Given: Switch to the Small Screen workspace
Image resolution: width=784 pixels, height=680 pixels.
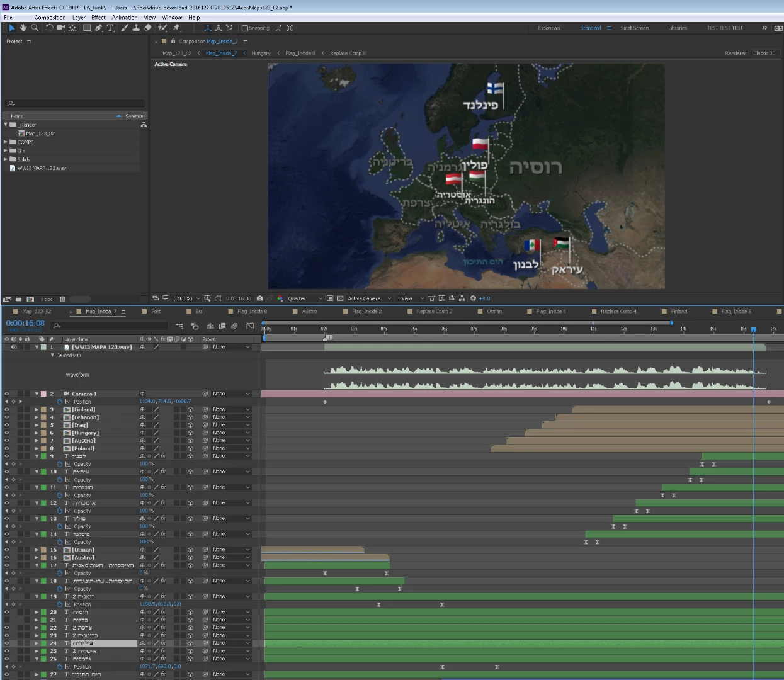Looking at the screenshot, I should pyautogui.click(x=634, y=28).
